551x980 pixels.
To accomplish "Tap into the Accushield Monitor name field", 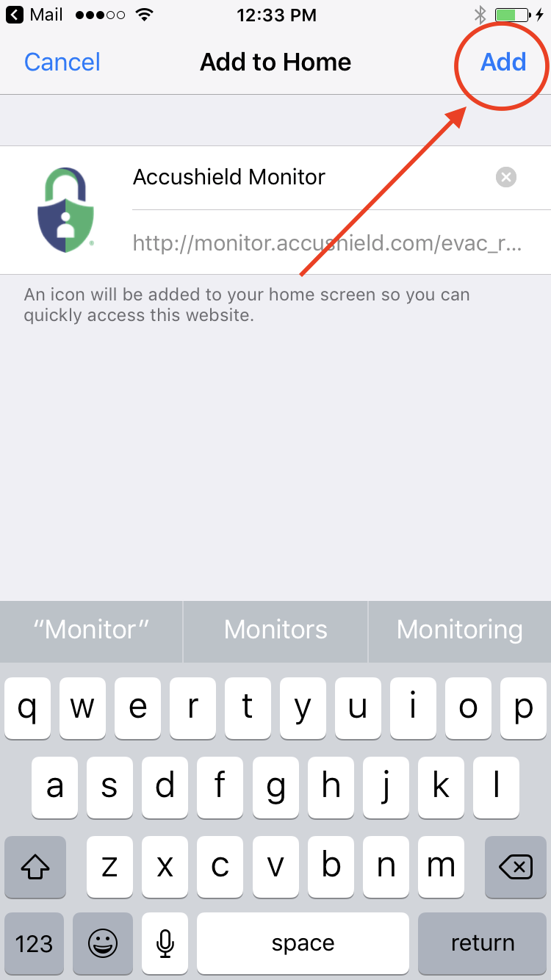I will [312, 177].
